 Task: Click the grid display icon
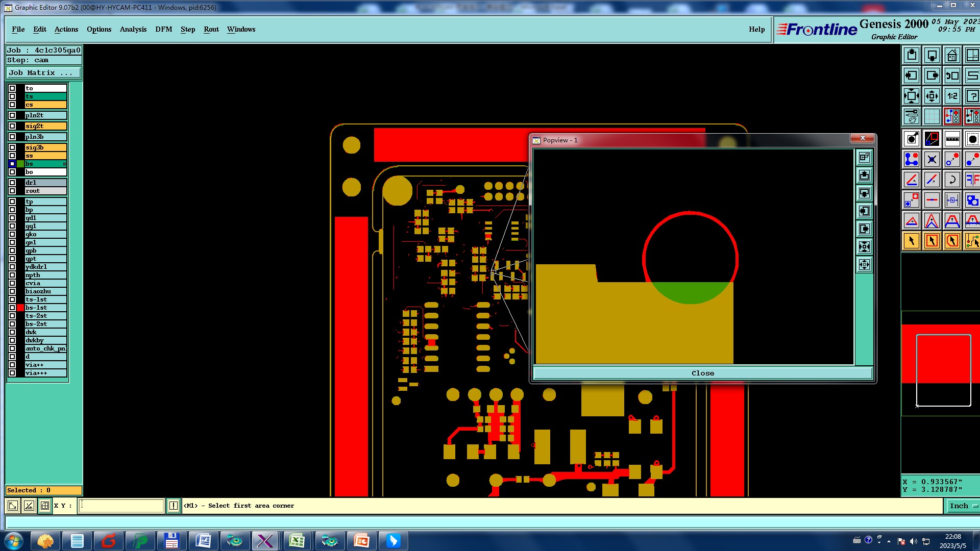click(932, 116)
